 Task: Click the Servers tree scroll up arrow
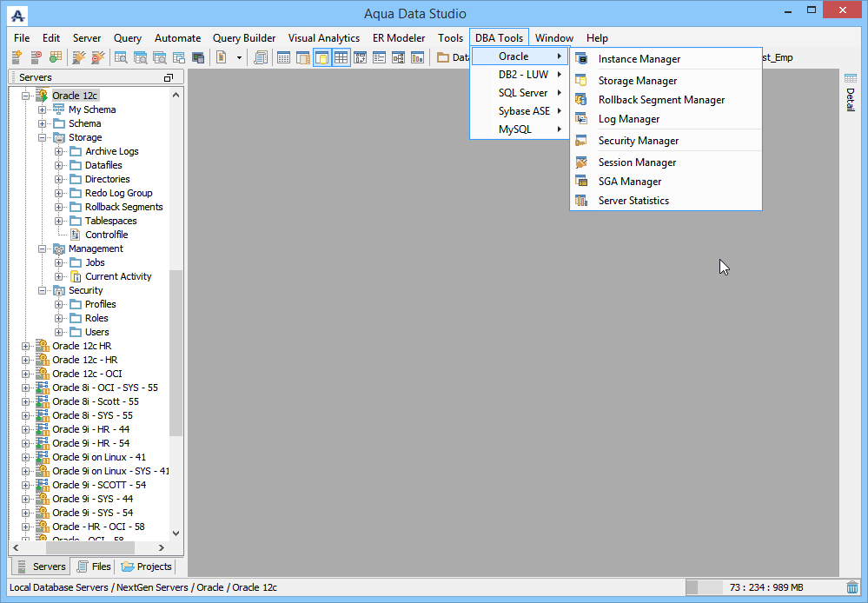coord(176,96)
